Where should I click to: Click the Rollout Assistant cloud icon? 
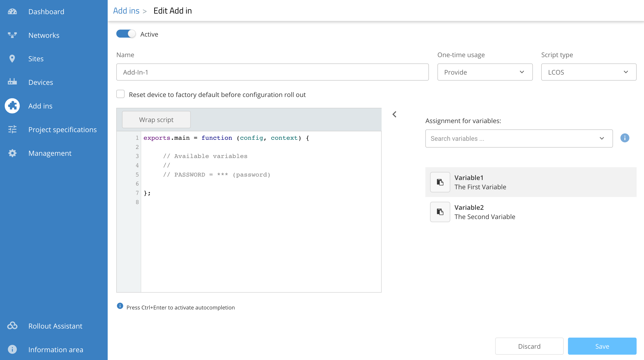pos(12,326)
